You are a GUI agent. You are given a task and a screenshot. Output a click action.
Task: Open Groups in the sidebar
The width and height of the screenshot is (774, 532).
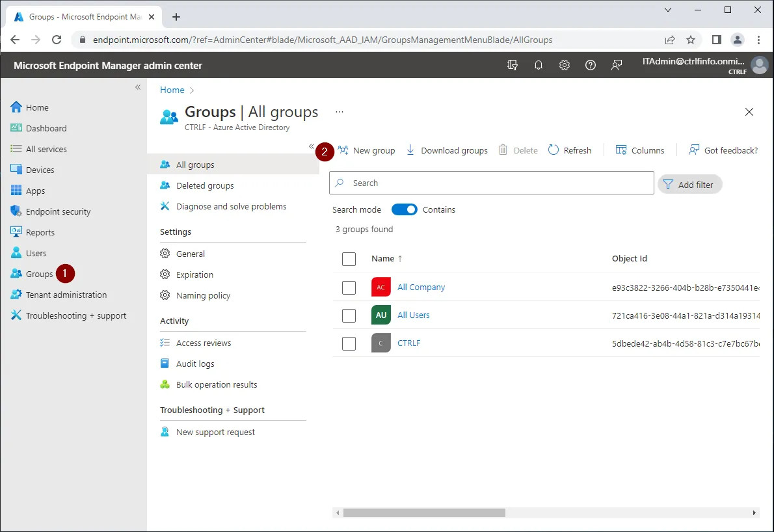coord(32,273)
